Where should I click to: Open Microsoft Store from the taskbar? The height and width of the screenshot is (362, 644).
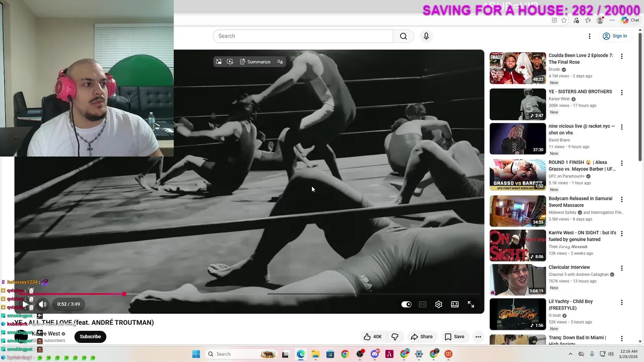330,354
